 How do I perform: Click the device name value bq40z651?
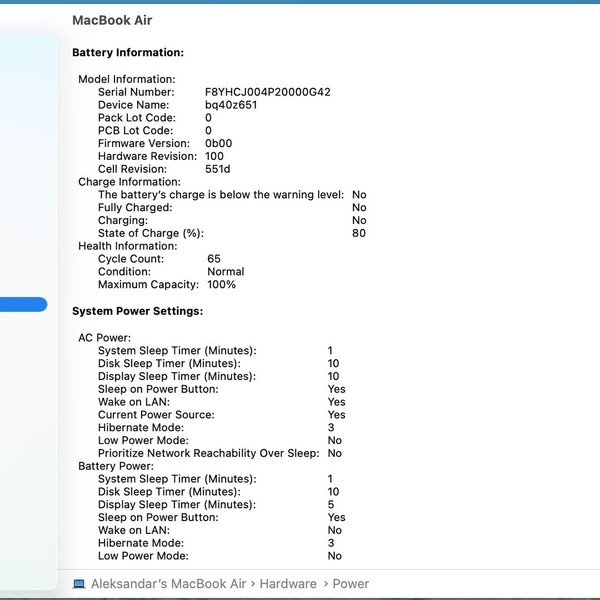tap(231, 105)
